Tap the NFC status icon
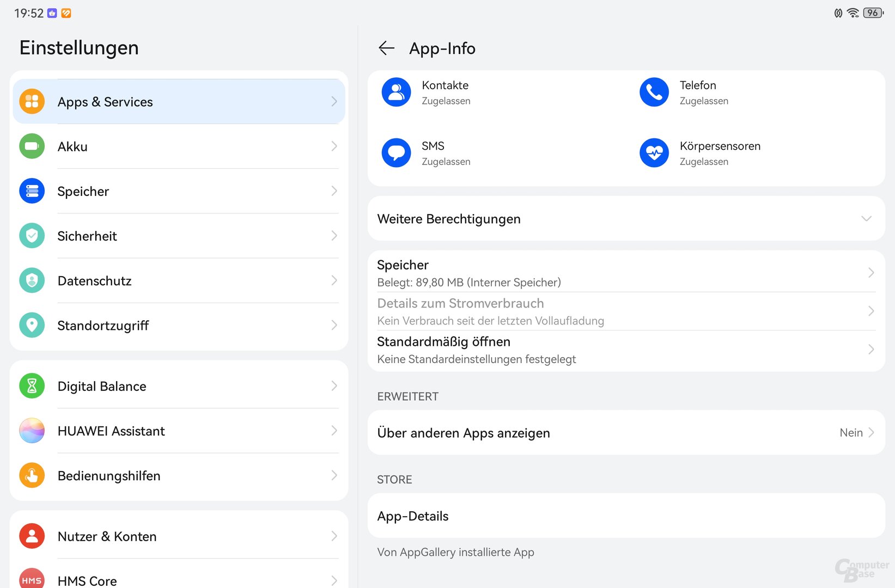 tap(838, 13)
